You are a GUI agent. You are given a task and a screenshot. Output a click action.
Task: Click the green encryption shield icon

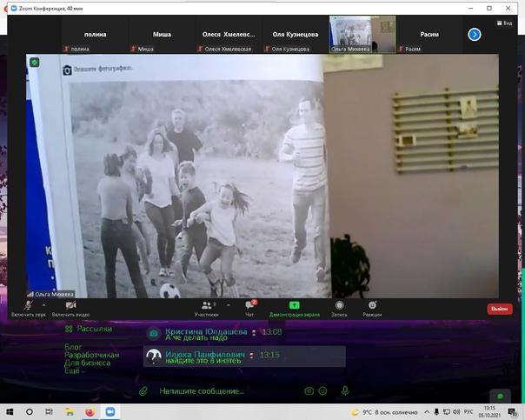point(35,63)
